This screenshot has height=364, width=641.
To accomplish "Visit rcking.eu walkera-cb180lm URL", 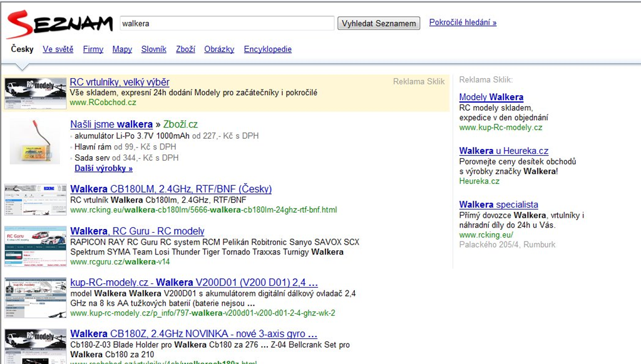I will (203, 210).
